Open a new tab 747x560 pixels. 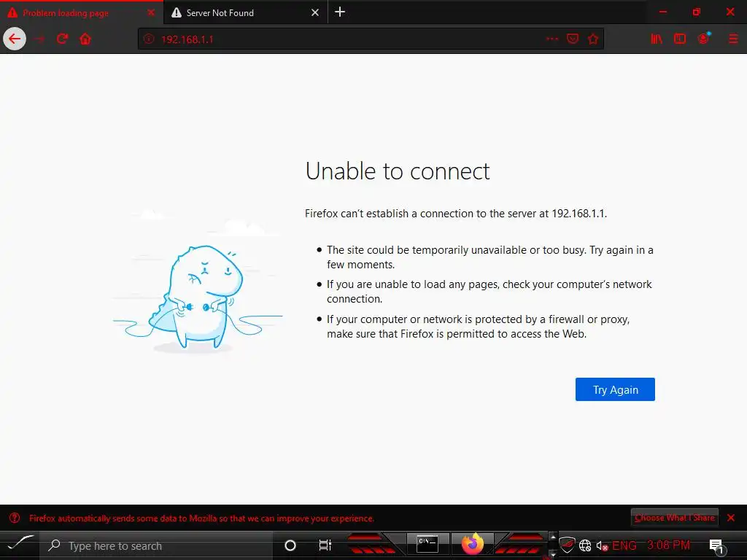coord(340,12)
